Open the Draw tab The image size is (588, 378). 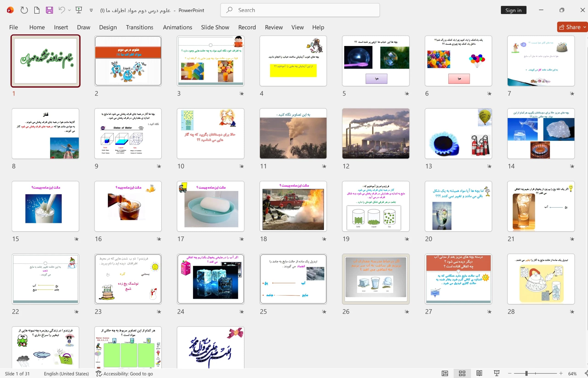84,27
